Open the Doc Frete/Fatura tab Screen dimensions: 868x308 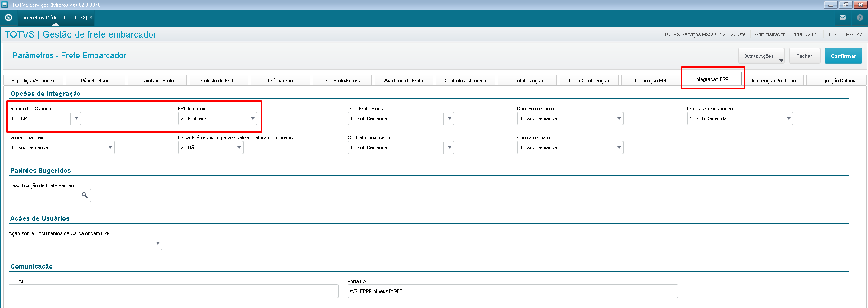pos(342,81)
